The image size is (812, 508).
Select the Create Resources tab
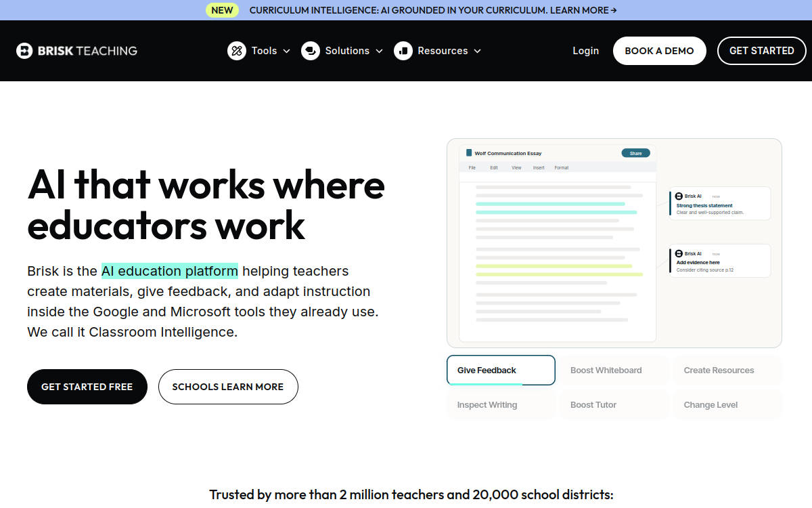[727, 371]
